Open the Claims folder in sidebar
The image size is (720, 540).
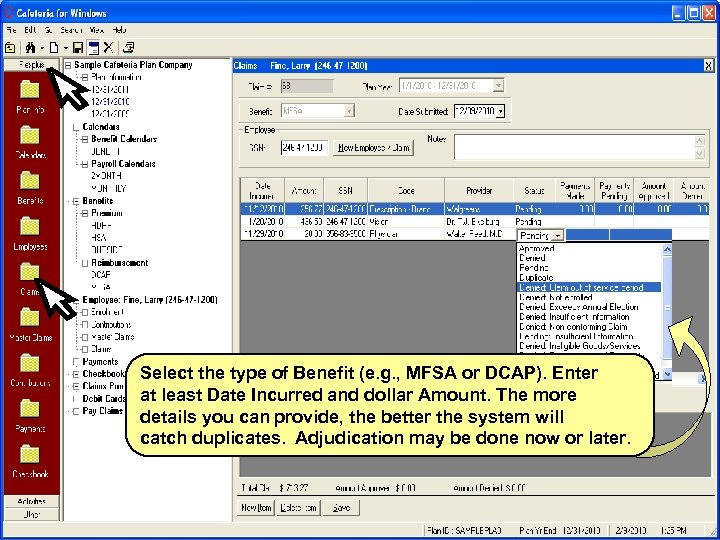(30, 272)
